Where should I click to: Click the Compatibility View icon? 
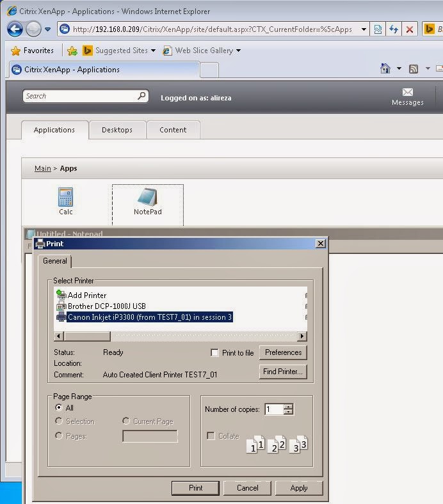[378, 29]
